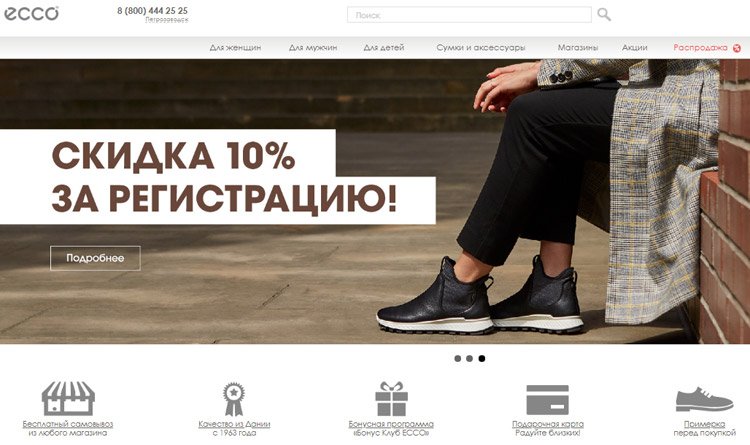
Task: Click the gift card icon
Action: coord(548,400)
